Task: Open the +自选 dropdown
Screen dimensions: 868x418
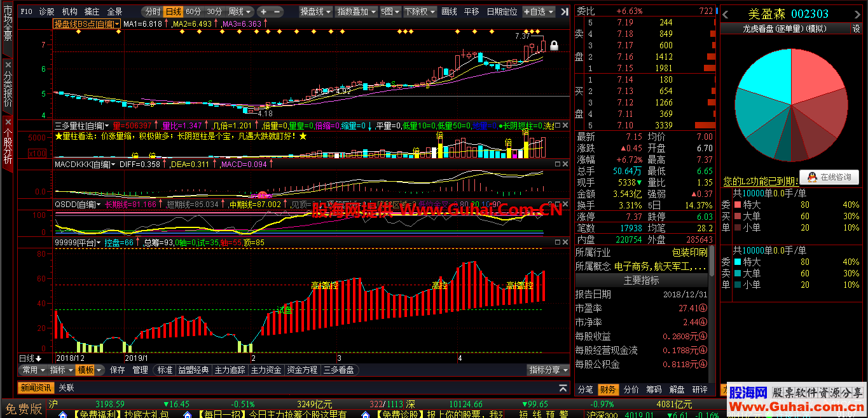Action: tap(539, 11)
